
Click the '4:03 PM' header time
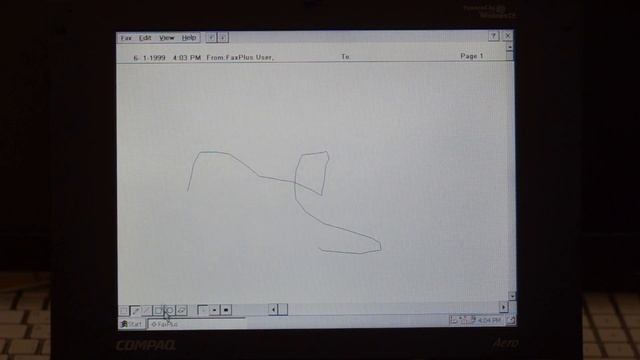point(187,58)
